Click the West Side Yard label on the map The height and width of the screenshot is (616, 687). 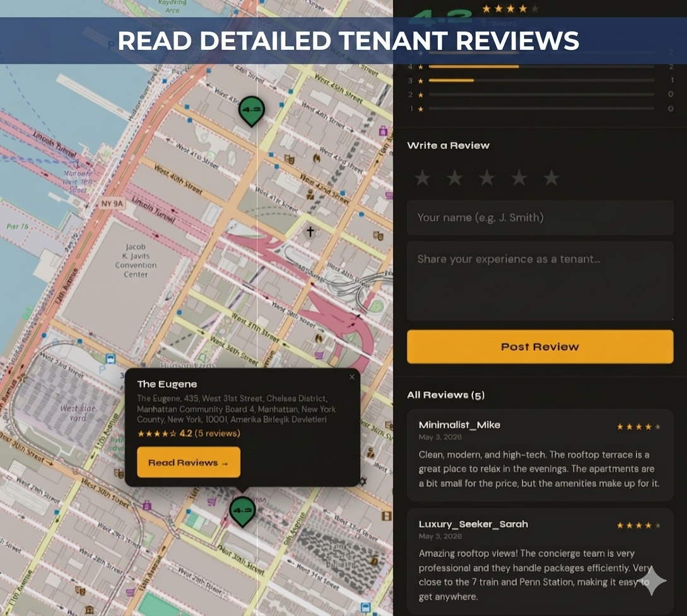(78, 413)
